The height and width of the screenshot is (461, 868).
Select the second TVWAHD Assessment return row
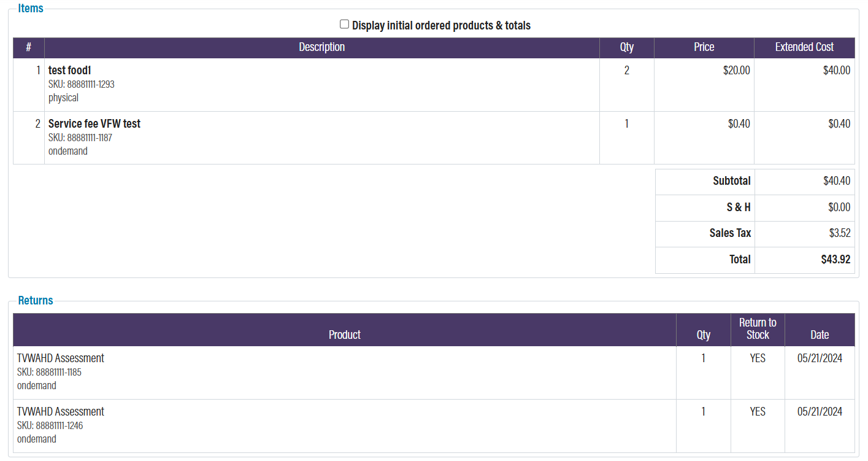[x=61, y=411]
